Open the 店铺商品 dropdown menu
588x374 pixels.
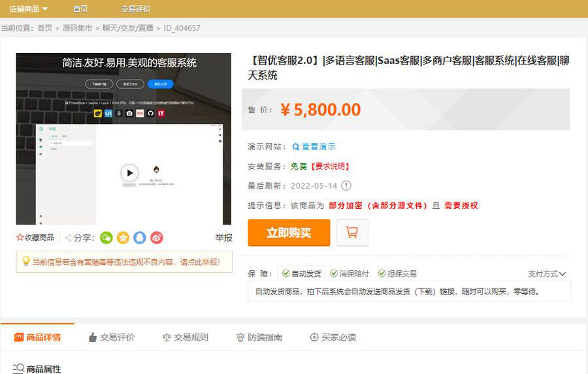click(29, 9)
